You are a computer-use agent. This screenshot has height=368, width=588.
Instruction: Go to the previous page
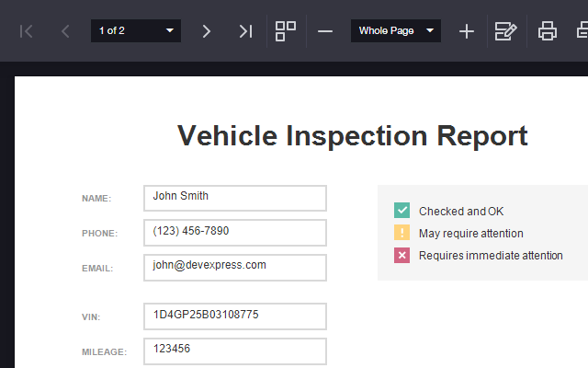click(65, 31)
